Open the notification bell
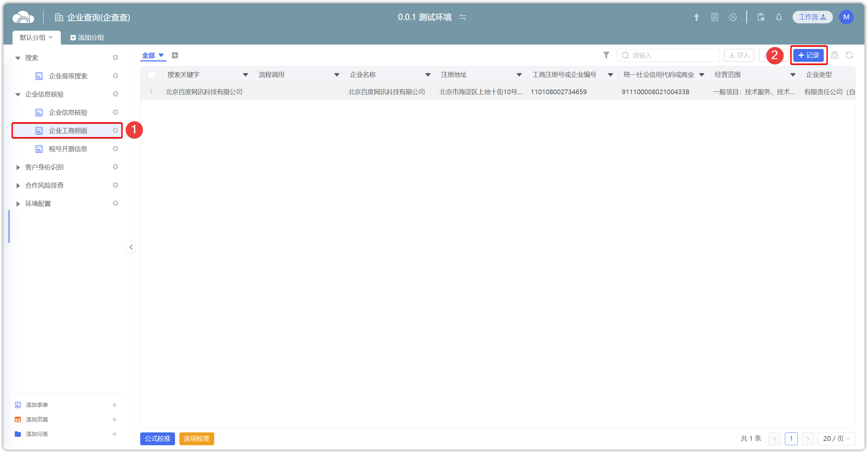Viewport: 868px width, 453px height. pos(779,17)
